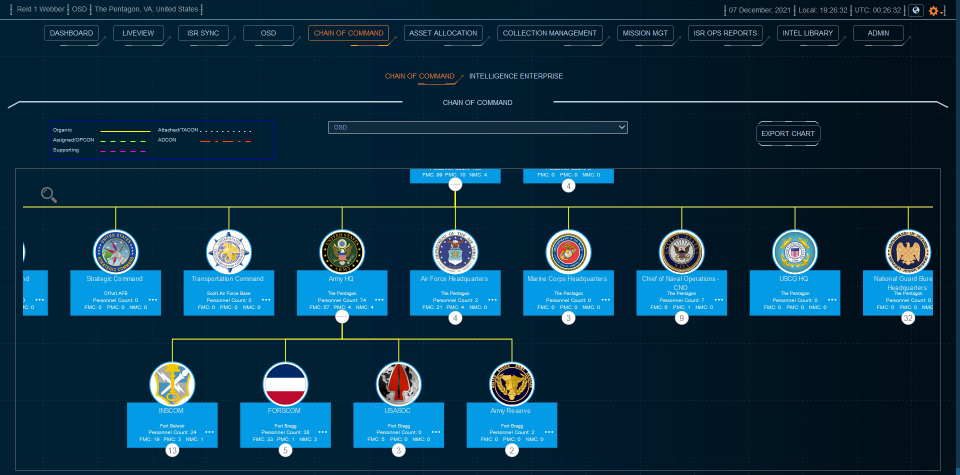Click 'Offutt AFB' location text

[x=116, y=294]
